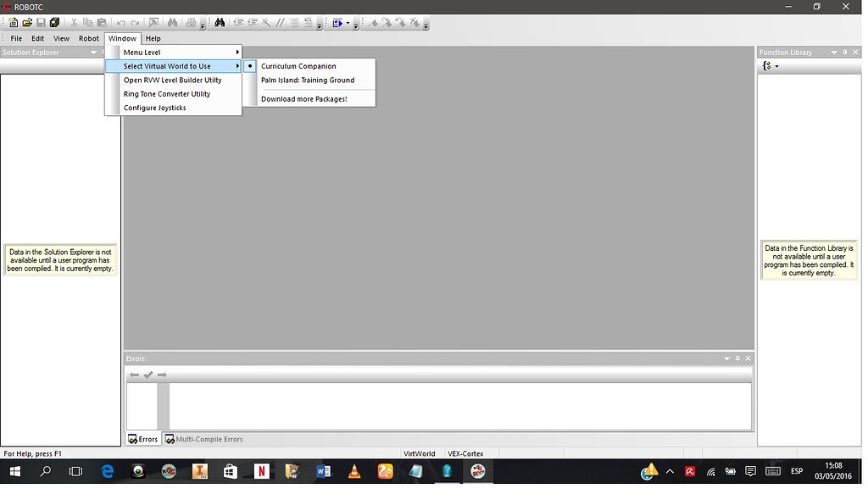This screenshot has width=868, height=494.
Task: Select Curriculum Companion virtual world
Action: pos(298,66)
